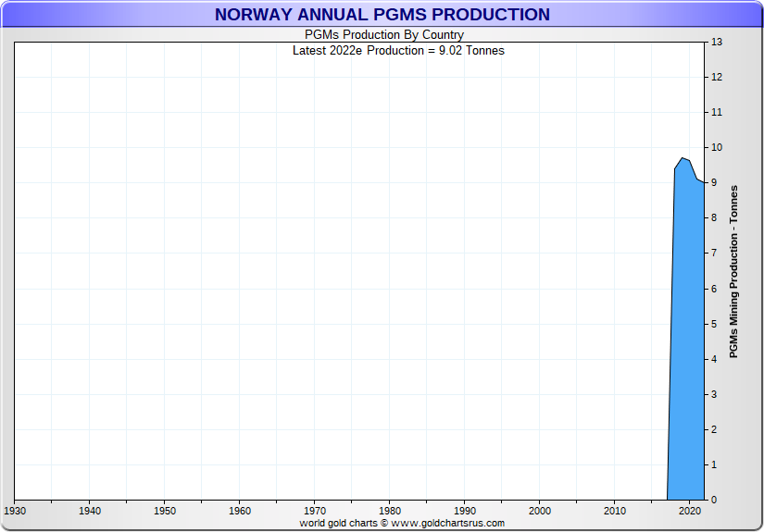Image resolution: width=764 pixels, height=532 pixels.
Task: Select the 2000 year label on x-axis
Action: [540, 511]
